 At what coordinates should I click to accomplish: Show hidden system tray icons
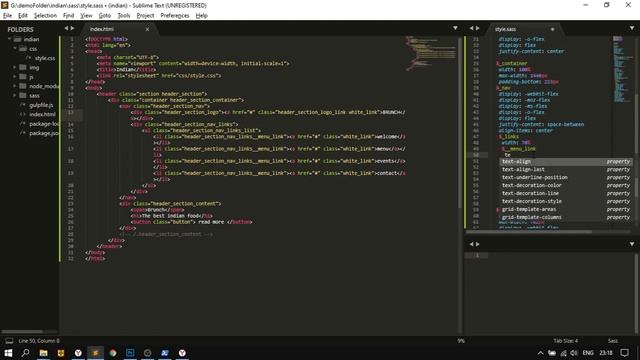540,353
